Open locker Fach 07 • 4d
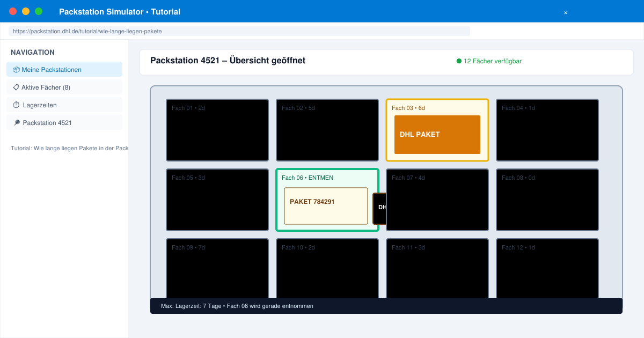This screenshot has height=338, width=644. pyautogui.click(x=437, y=200)
